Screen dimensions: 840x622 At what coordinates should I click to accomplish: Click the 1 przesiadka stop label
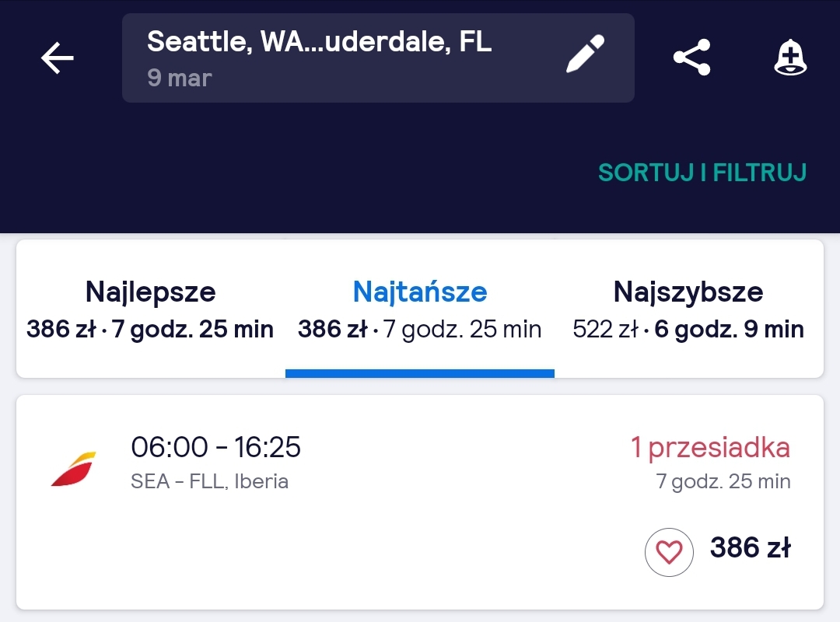[x=710, y=447]
